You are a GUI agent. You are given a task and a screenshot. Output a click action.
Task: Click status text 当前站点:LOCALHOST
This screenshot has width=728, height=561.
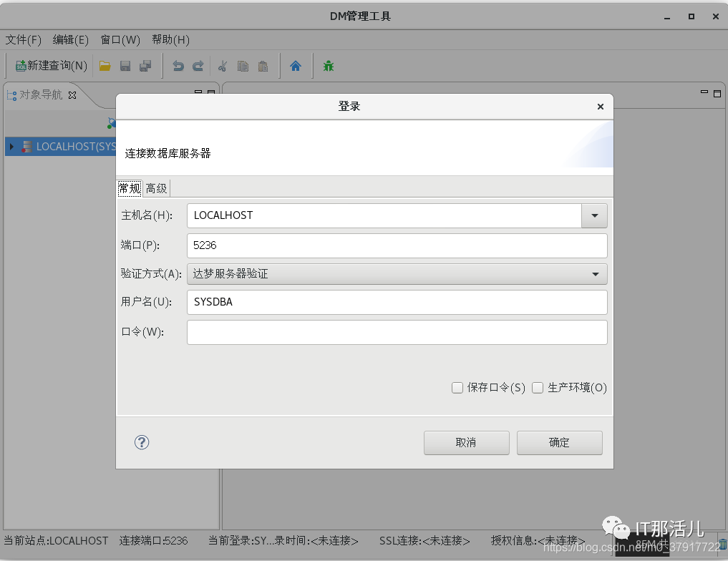[56, 541]
